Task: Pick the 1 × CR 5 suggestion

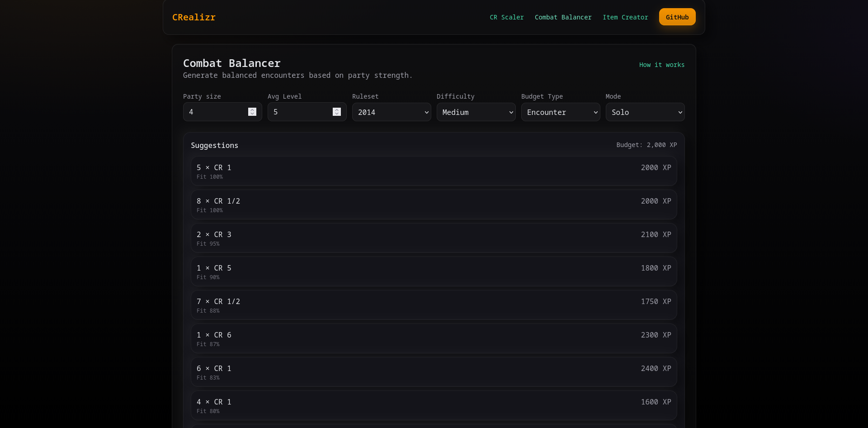Action: [x=434, y=271]
